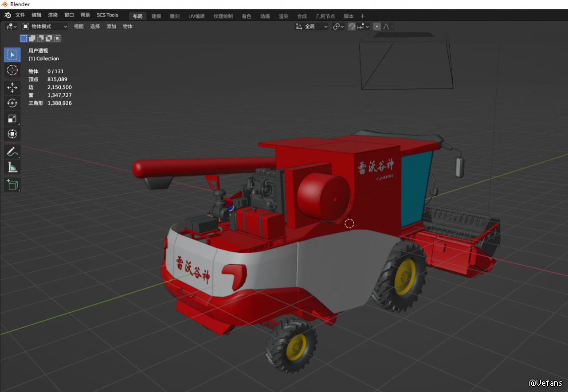This screenshot has width=568, height=392.
Task: Open the proportional falloff curve dropdown
Action: [x=388, y=27]
